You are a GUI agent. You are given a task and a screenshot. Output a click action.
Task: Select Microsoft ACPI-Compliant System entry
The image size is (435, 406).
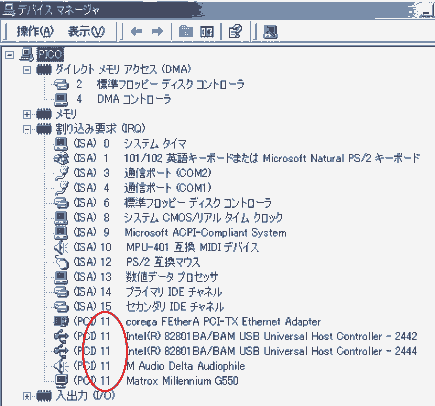(205, 233)
